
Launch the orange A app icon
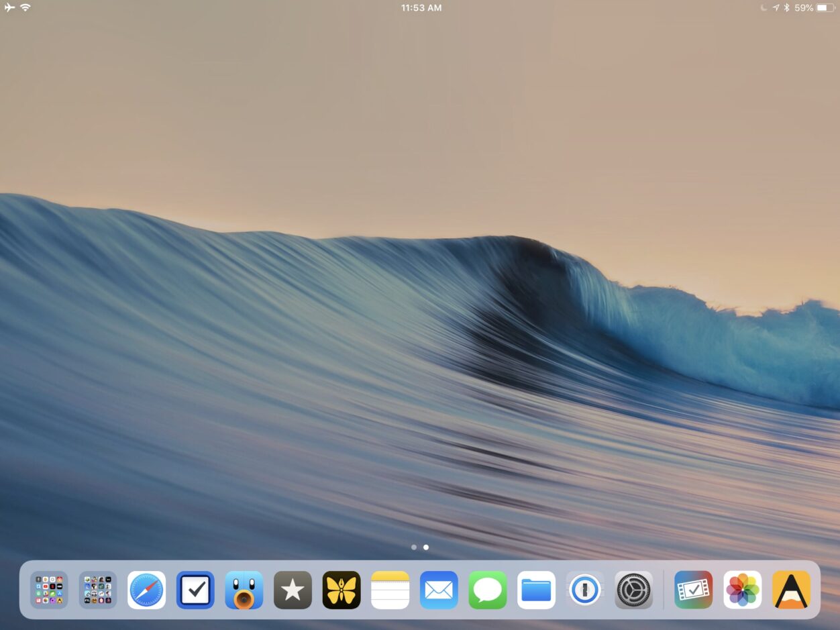click(x=791, y=590)
